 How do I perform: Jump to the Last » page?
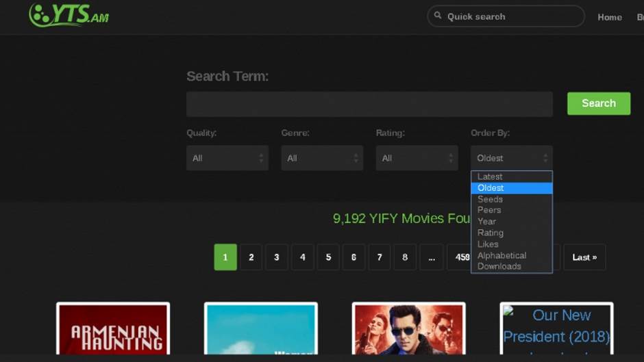tap(584, 257)
